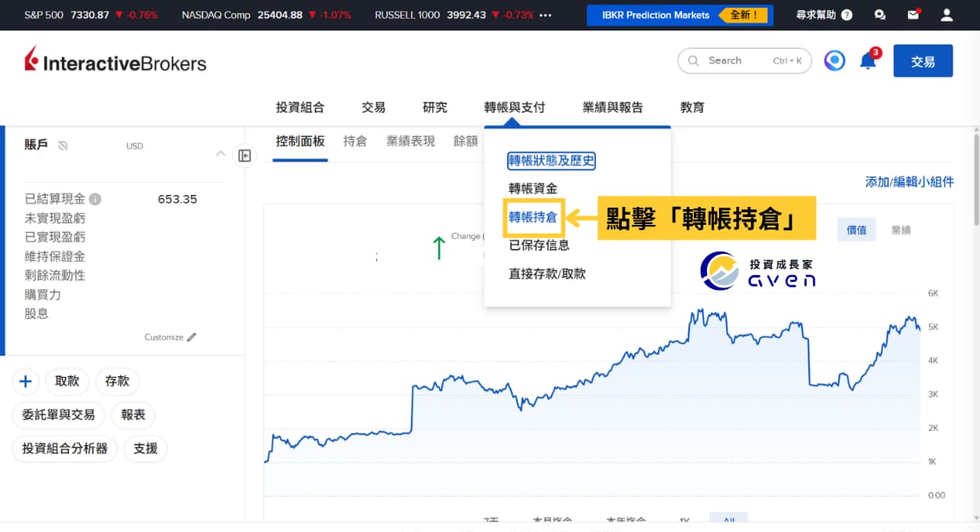
Task: Click info icon beside 已結算現金
Action: coord(95,199)
